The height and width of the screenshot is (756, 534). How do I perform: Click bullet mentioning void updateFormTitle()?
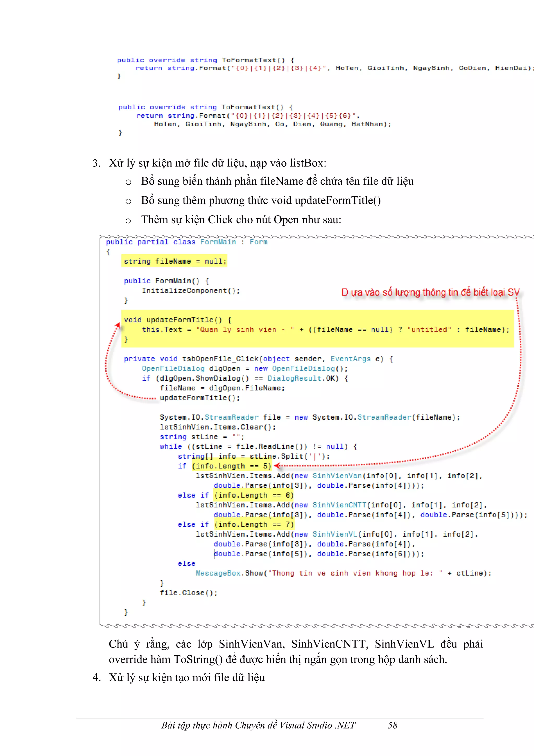coord(260,201)
